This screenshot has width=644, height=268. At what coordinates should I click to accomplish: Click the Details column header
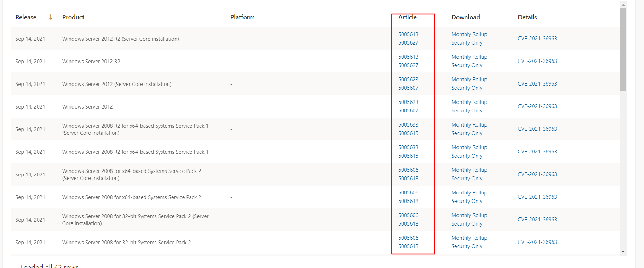click(527, 17)
